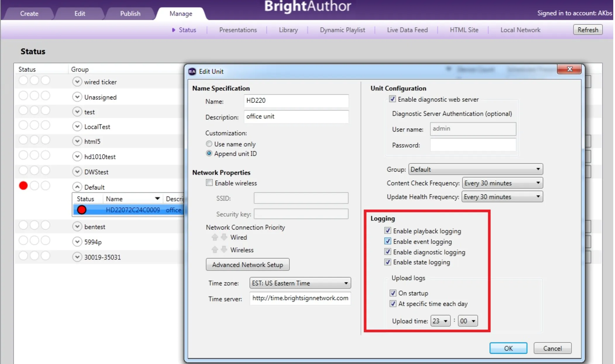
Task: Open the upload time minutes dropdown
Action: (x=468, y=321)
